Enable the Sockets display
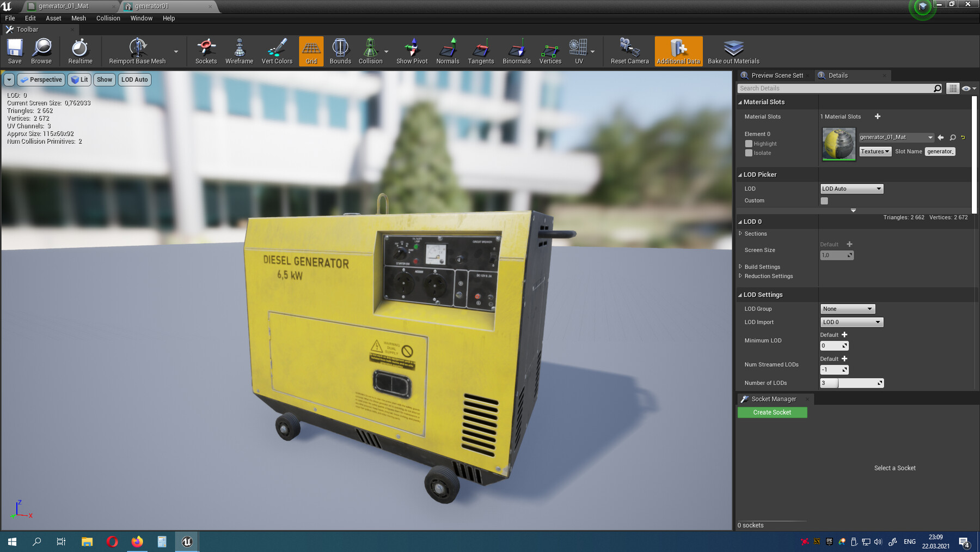 pyautogui.click(x=206, y=51)
